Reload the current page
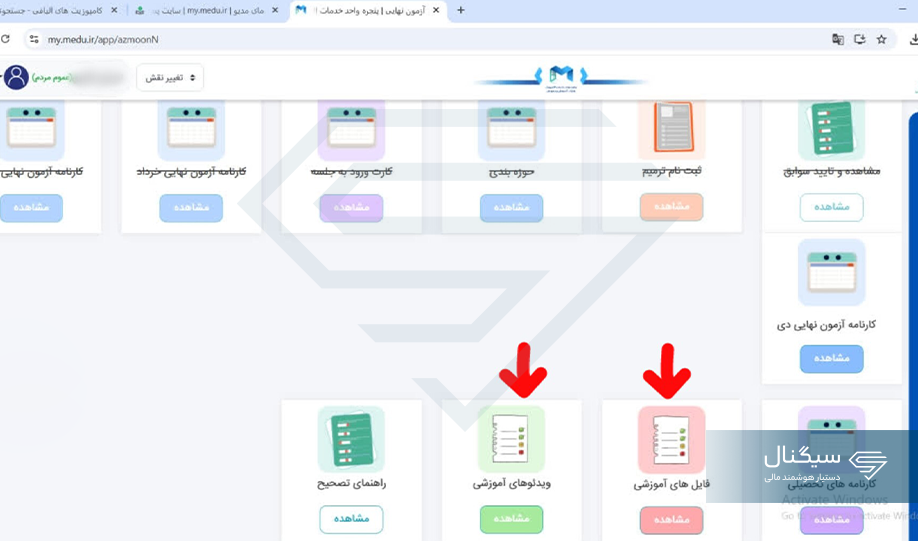The width and height of the screenshot is (918, 541). click(6, 39)
